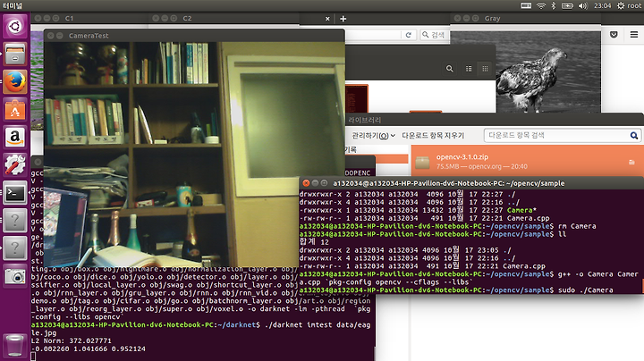Open the session gear menu

621,5
